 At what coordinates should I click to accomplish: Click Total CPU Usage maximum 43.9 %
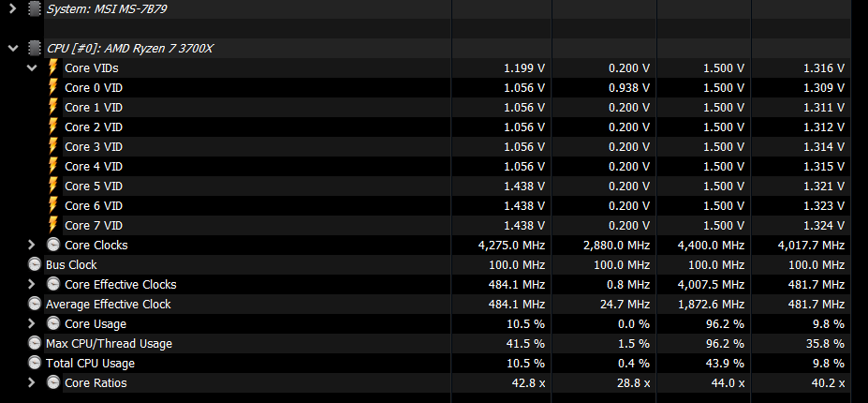725,363
